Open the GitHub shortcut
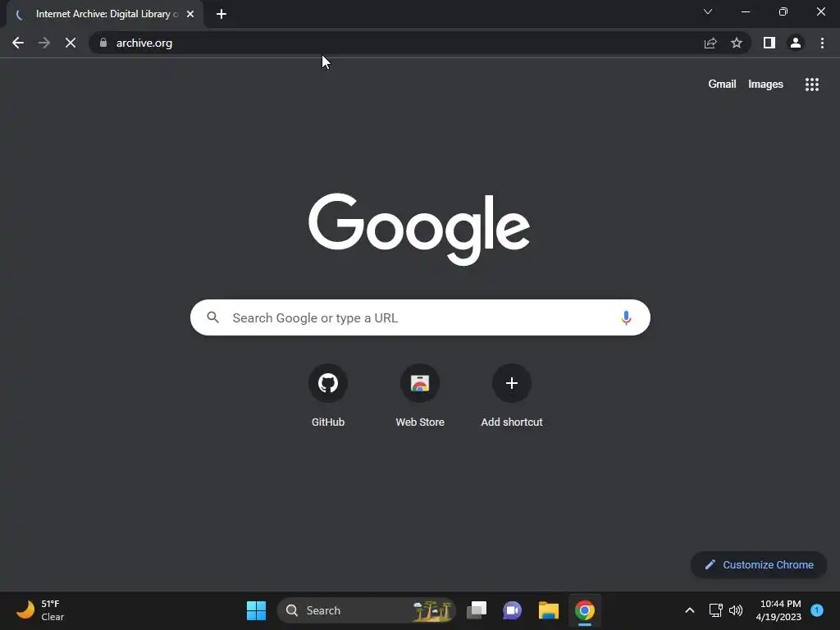Image resolution: width=840 pixels, height=630 pixels. click(x=328, y=395)
